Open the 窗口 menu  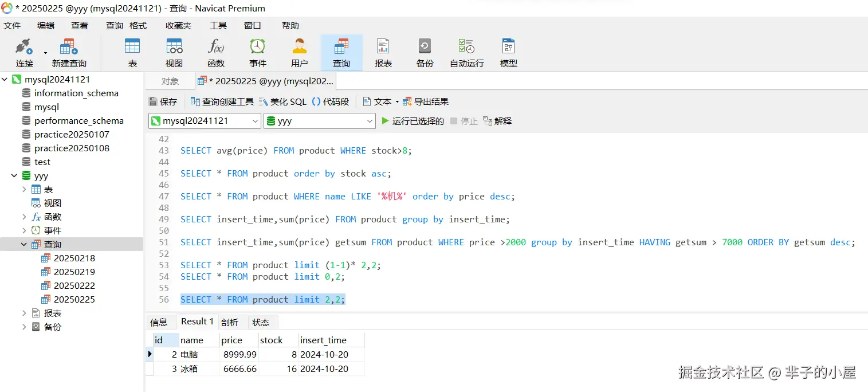[x=253, y=25]
